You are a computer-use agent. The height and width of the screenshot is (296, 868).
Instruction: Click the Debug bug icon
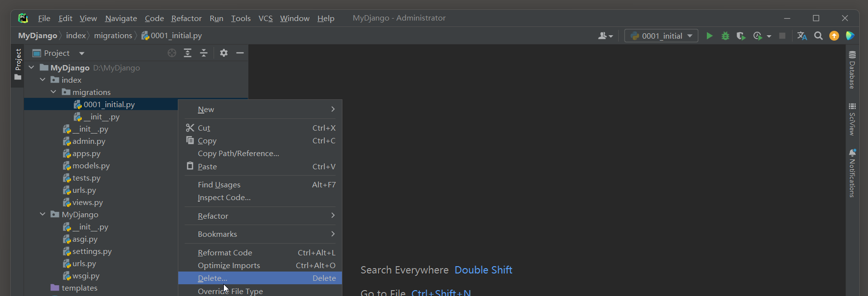click(x=725, y=36)
